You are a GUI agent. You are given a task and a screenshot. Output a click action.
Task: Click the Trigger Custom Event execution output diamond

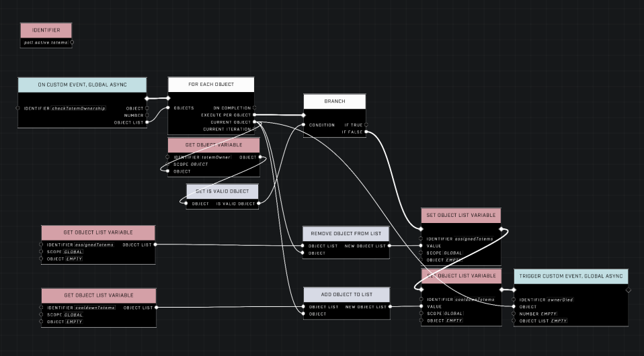628,290
